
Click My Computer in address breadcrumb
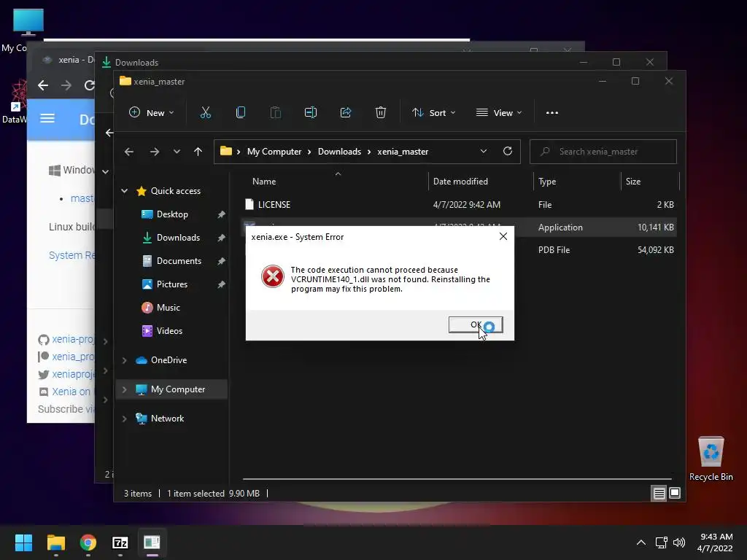click(x=274, y=152)
